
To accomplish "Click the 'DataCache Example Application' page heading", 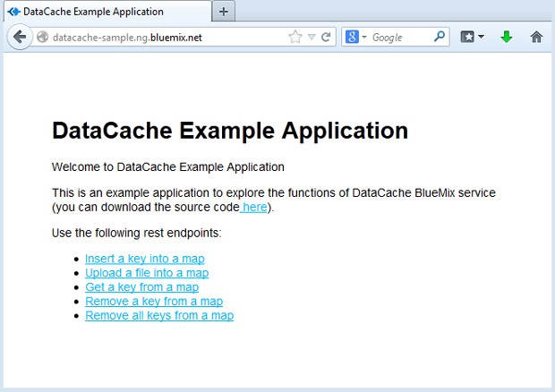I will click(x=230, y=131).
